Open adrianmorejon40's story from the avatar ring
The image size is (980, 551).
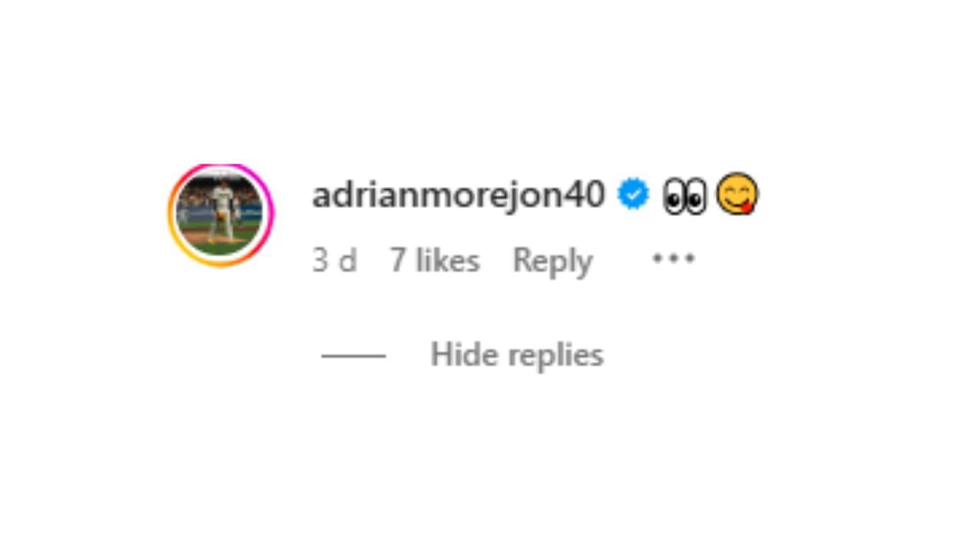[x=220, y=214]
